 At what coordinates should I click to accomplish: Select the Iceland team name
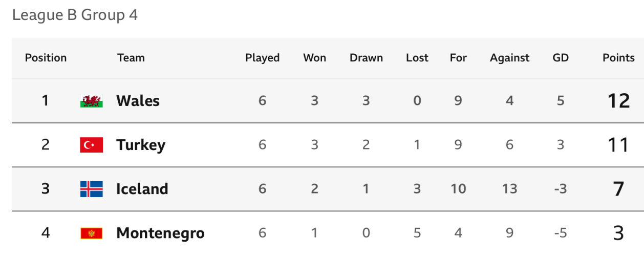tap(142, 189)
